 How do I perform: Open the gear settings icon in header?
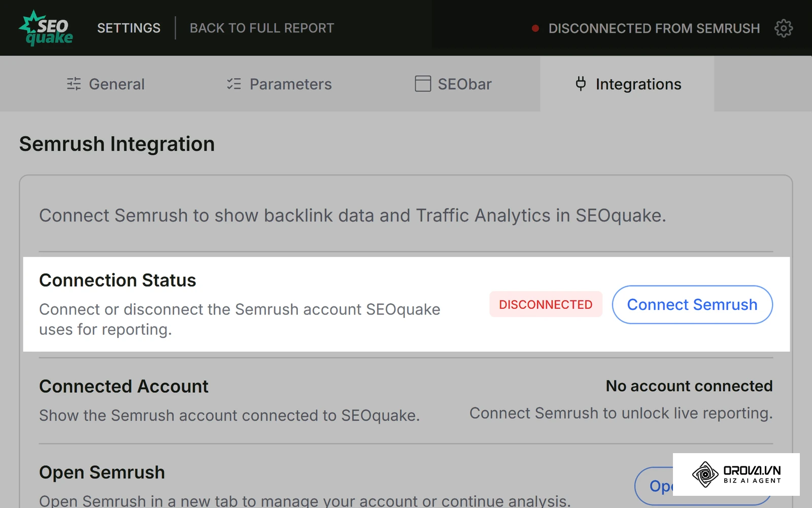click(x=784, y=28)
